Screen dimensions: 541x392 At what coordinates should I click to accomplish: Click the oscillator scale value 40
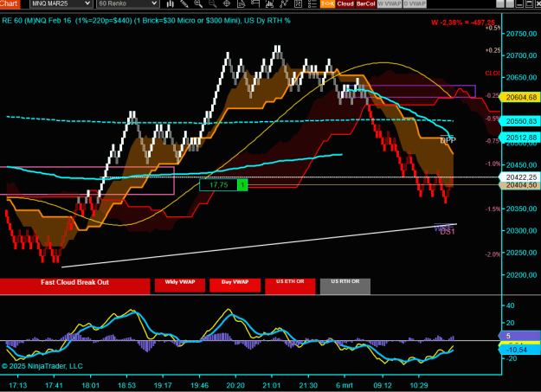tap(511, 305)
